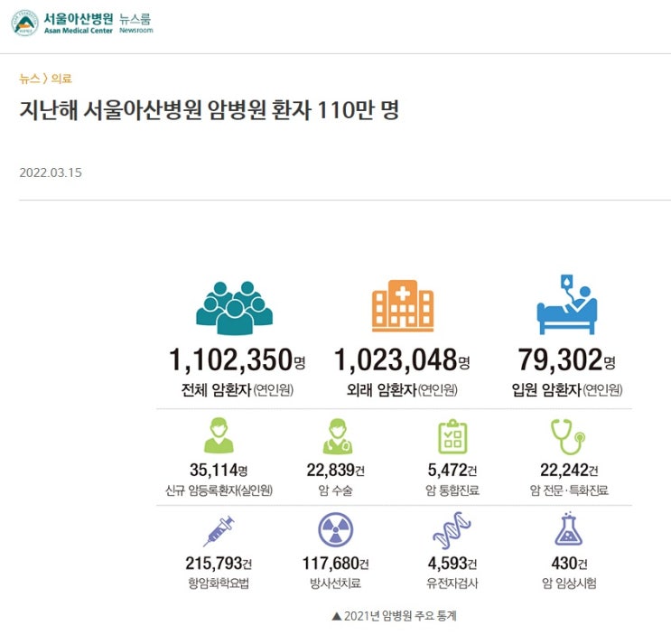Click the number 79,302명
The height and width of the screenshot is (644, 671).
click(x=567, y=359)
